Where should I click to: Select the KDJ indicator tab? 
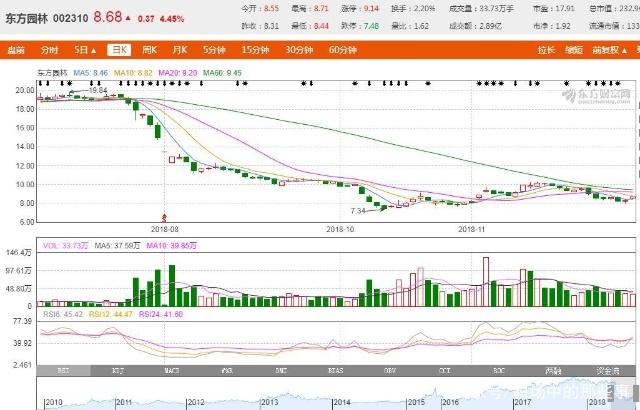point(118,370)
